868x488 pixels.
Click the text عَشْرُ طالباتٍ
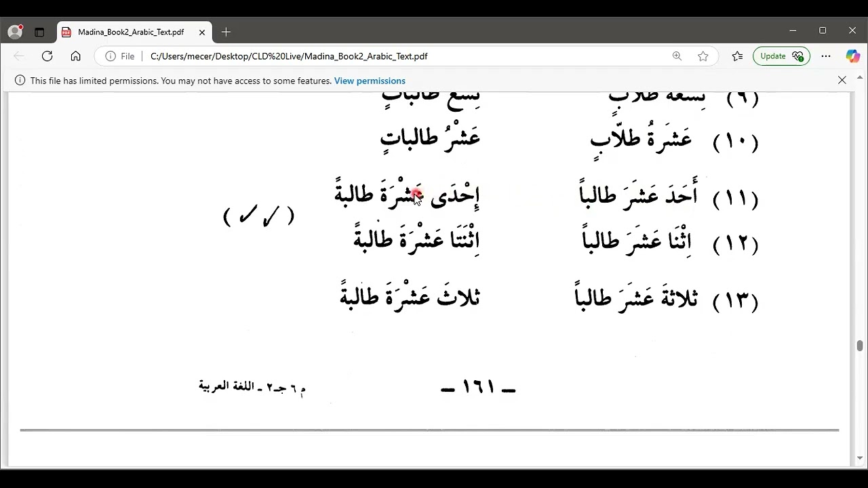pyautogui.click(x=430, y=138)
